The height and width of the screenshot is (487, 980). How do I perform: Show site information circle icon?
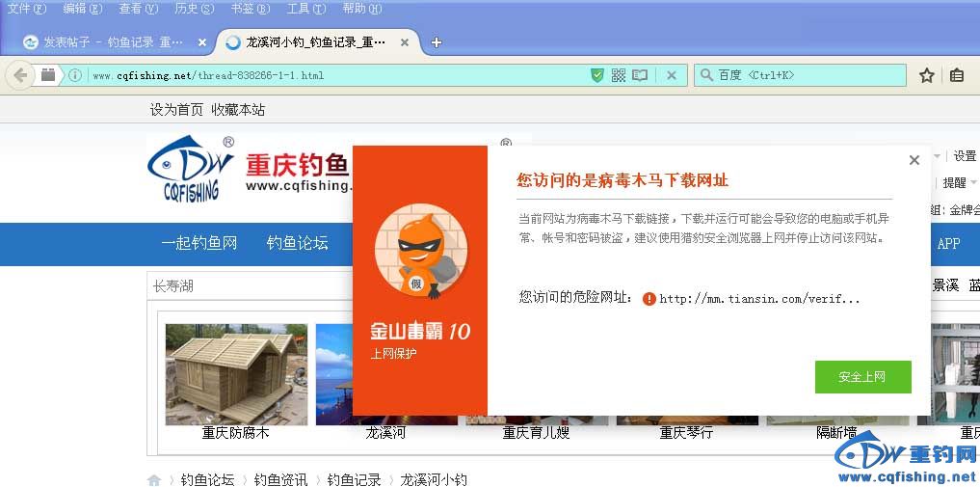(x=75, y=75)
